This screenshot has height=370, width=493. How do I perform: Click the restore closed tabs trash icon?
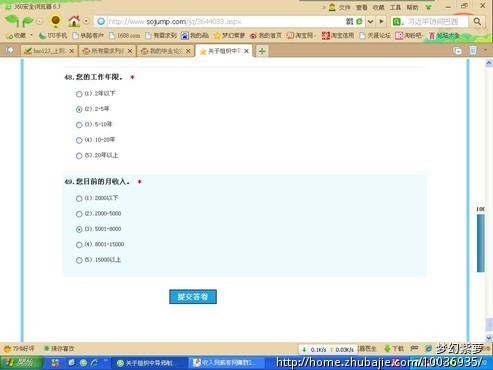click(473, 50)
